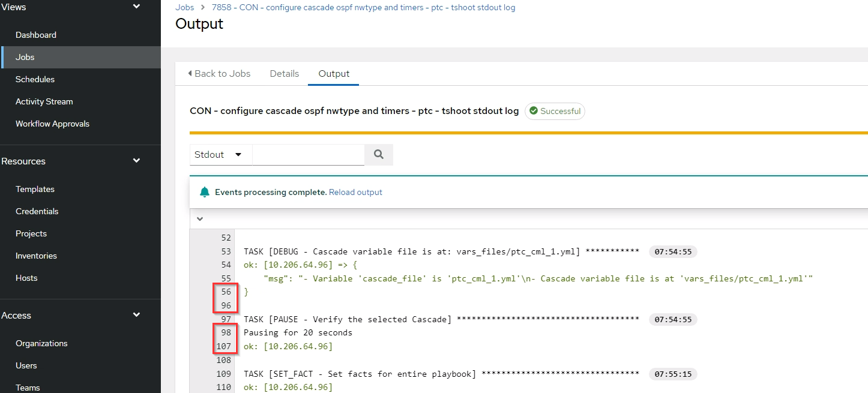Click the Jobs breadcrumb link

pos(184,7)
